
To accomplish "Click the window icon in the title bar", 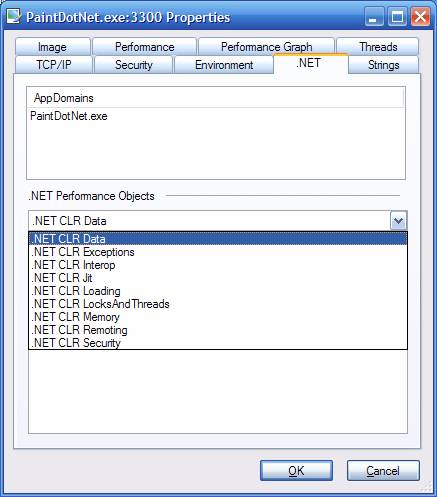I will [14, 17].
